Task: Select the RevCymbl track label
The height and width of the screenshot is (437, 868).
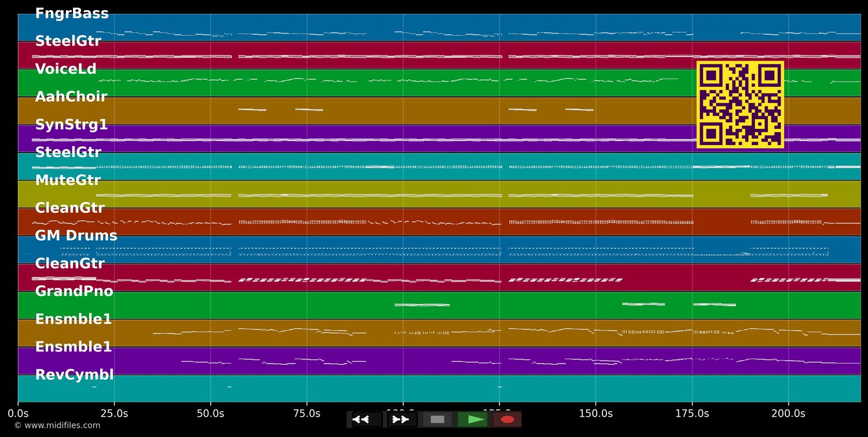Action: [74, 375]
